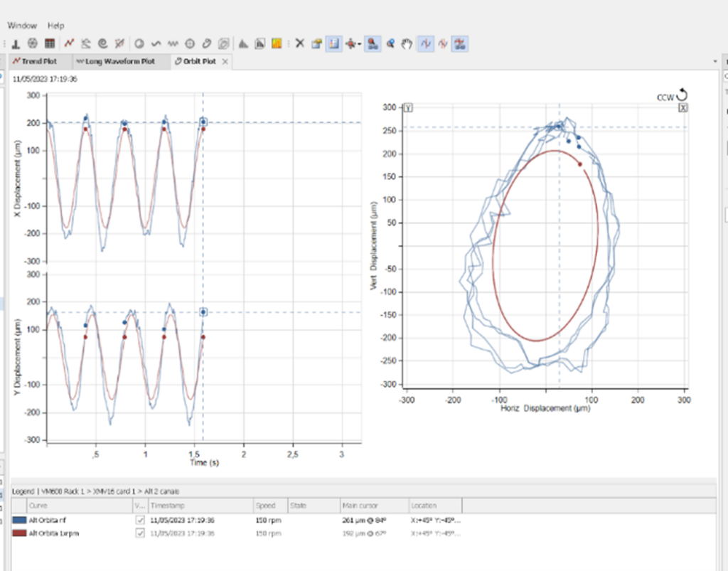Click the cursor crosshair point on the orbit plot
The width and height of the screenshot is (728, 571).
click(559, 127)
